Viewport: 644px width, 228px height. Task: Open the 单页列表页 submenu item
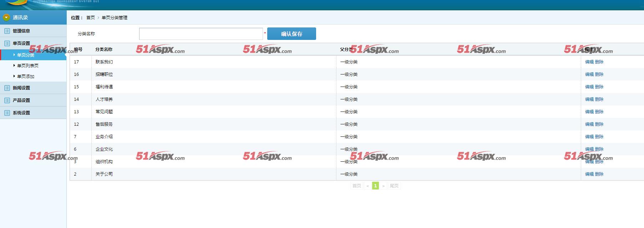[27, 66]
